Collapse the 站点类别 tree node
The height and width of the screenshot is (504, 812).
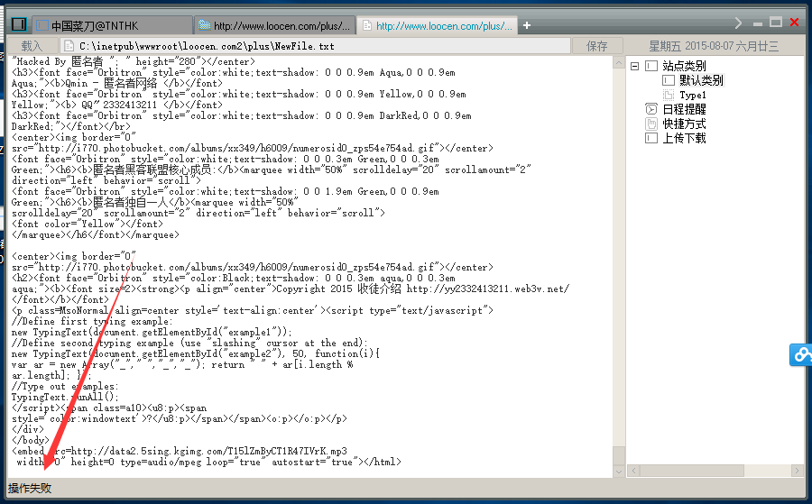[x=635, y=66]
